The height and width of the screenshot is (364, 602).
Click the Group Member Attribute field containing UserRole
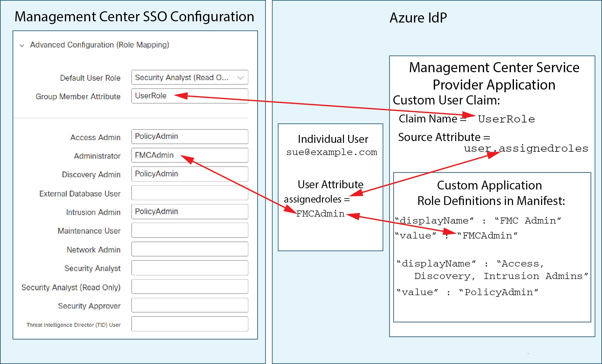tap(190, 96)
